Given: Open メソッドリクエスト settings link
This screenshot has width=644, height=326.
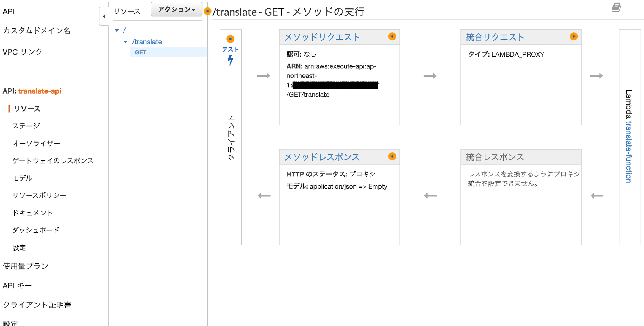Looking at the screenshot, I should tap(322, 37).
